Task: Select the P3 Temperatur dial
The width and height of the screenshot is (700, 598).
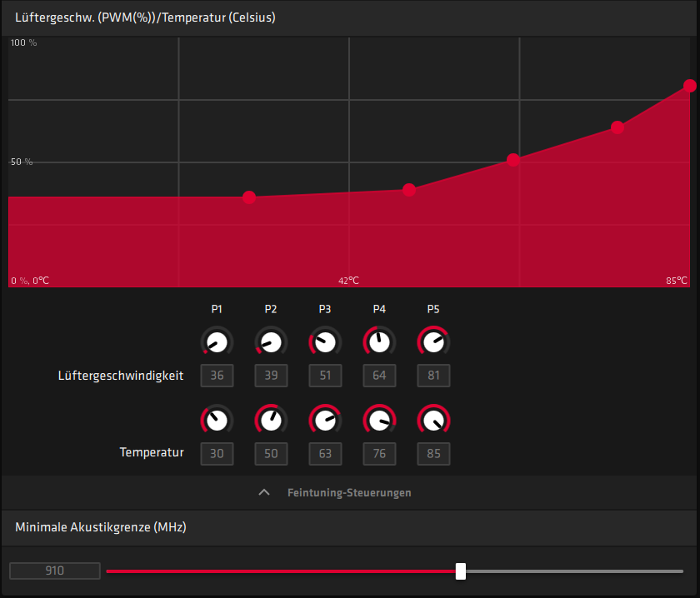Action: click(x=325, y=419)
